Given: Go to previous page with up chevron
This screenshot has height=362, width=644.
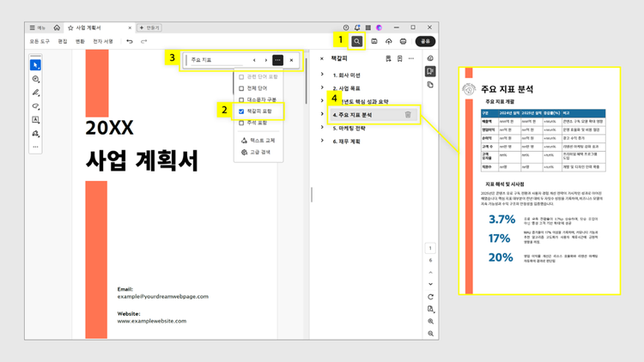Looking at the screenshot, I should pyautogui.click(x=430, y=272).
